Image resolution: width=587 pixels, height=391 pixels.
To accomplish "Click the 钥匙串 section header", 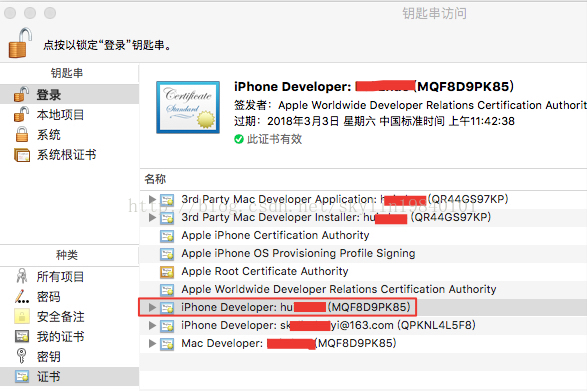I will (67, 73).
